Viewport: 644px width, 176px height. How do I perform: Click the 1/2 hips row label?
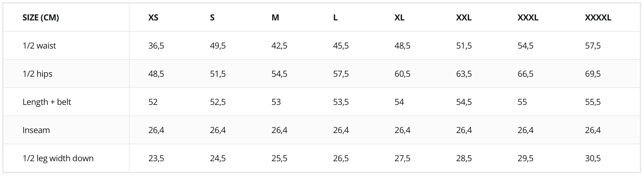point(37,74)
